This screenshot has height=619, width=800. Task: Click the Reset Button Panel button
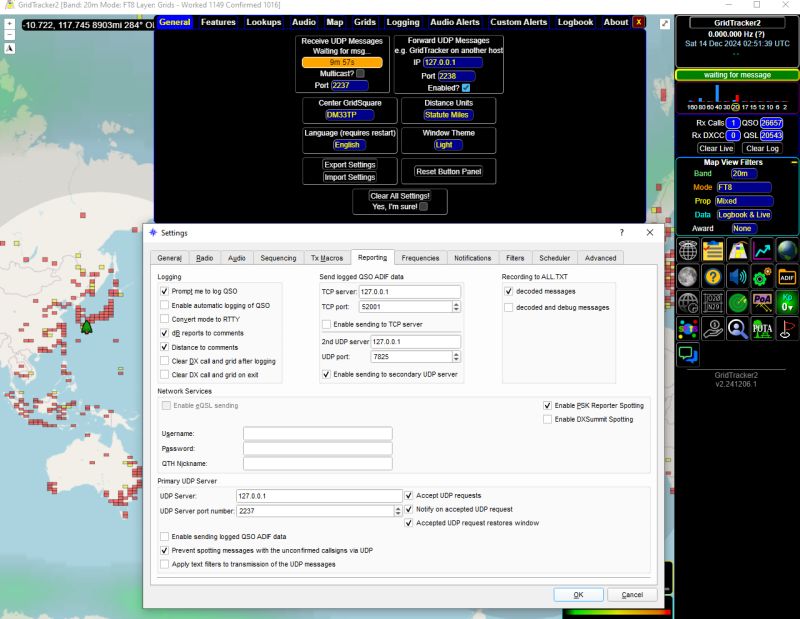point(448,171)
